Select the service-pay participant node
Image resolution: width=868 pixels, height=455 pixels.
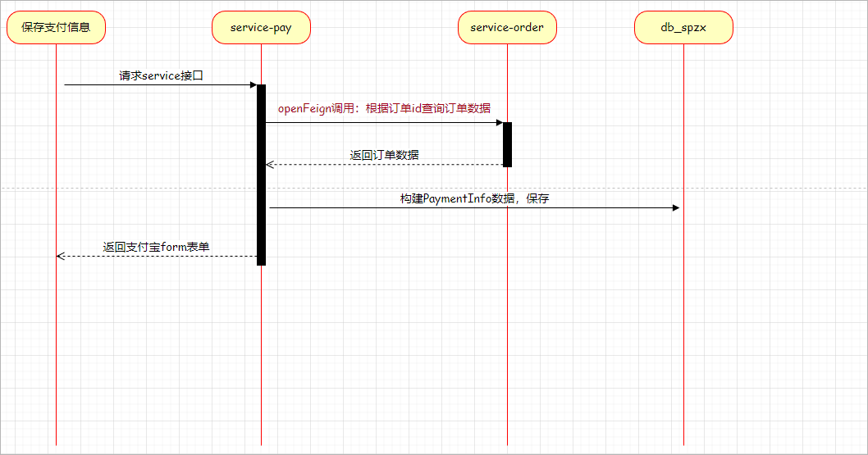click(261, 28)
